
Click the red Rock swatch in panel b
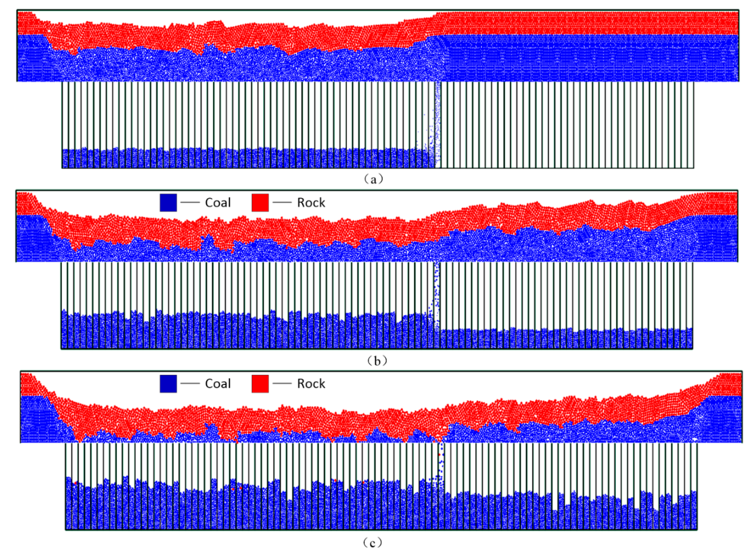[x=260, y=202]
